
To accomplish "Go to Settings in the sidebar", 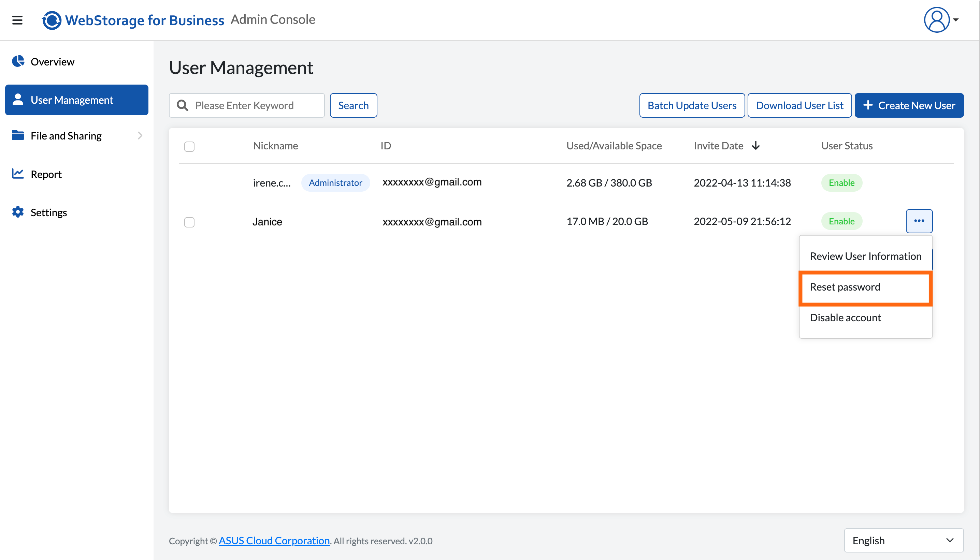I will 76,212.
